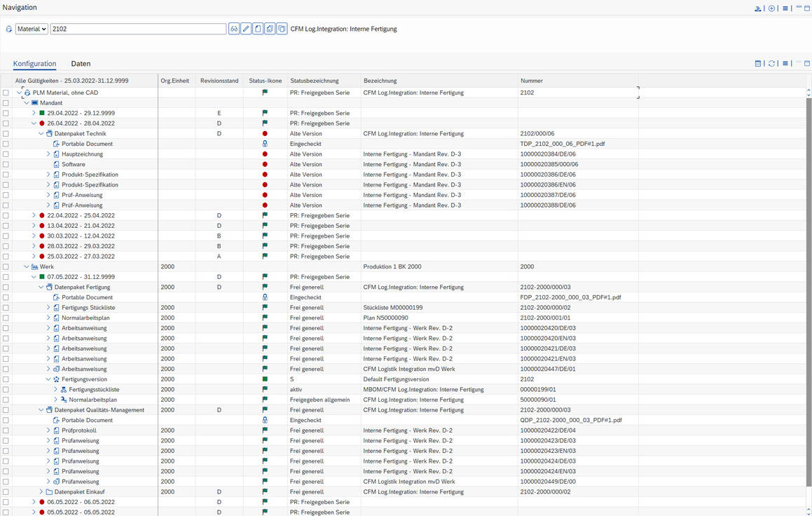Click the glasses display icon beside the material field

point(234,29)
